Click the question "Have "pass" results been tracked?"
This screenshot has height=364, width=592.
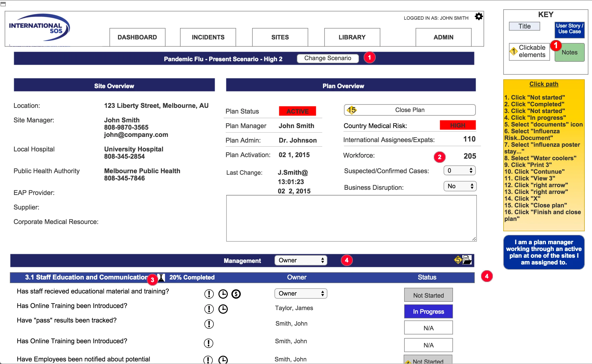pyautogui.click(x=67, y=320)
